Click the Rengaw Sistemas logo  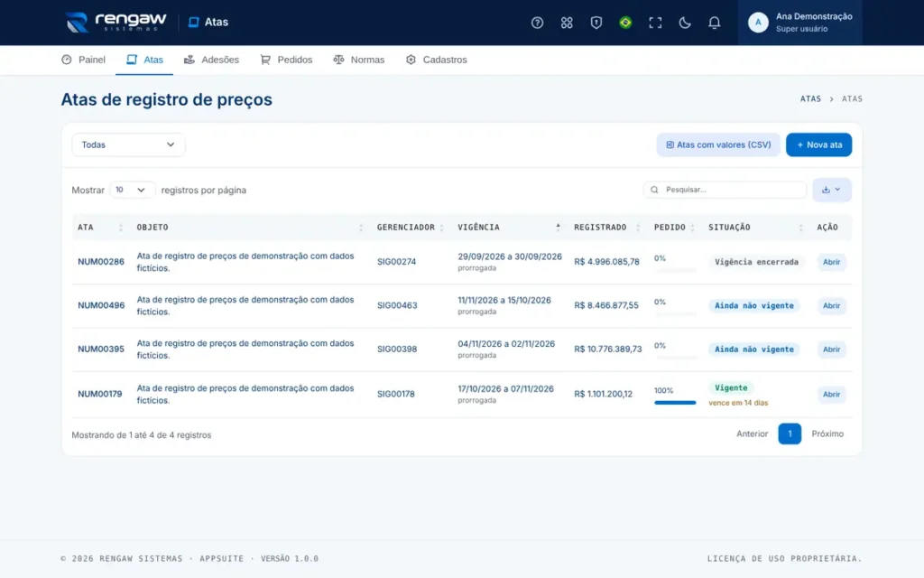point(116,23)
